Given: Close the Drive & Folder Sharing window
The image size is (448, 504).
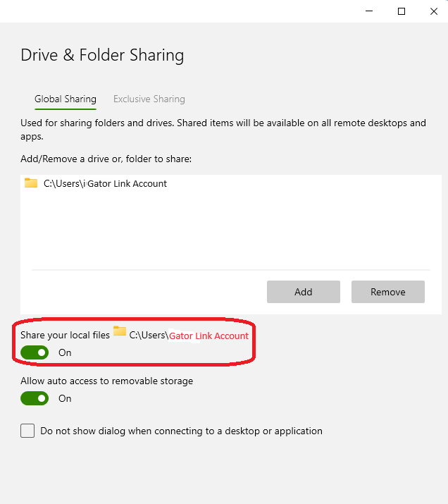Looking at the screenshot, I should click(x=433, y=11).
